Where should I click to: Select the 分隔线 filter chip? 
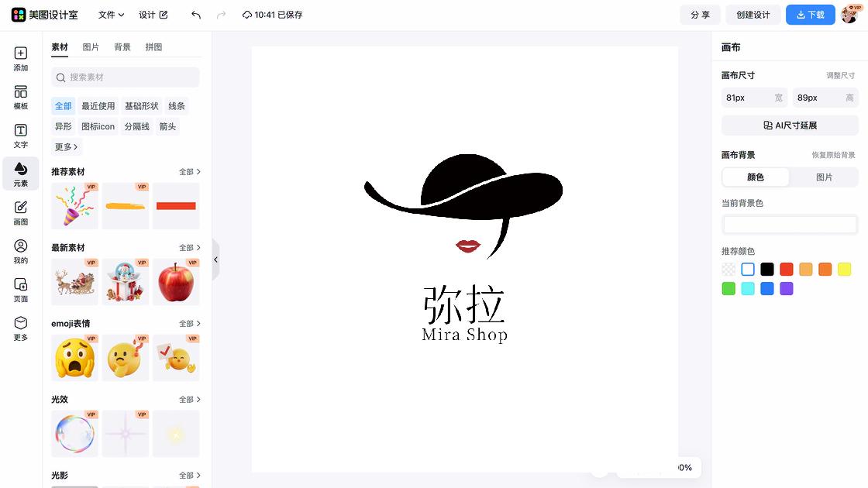pos(136,127)
